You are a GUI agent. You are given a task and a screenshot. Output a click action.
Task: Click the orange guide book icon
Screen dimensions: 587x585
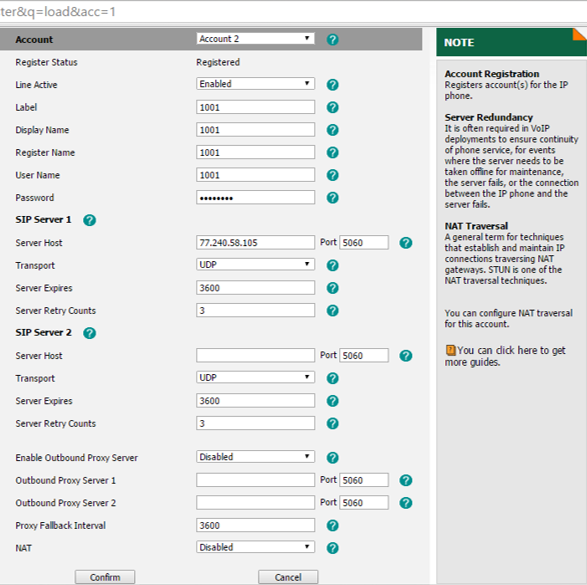pyautogui.click(x=450, y=350)
